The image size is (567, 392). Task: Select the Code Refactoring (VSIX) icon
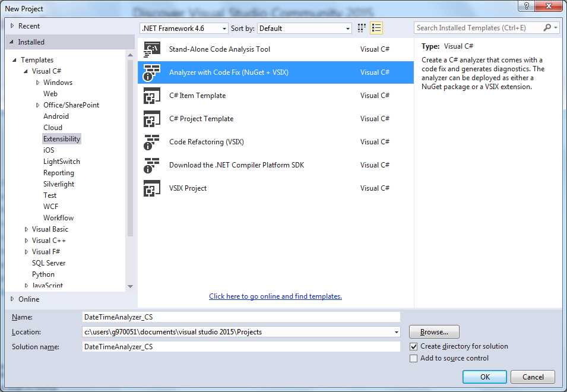[153, 141]
